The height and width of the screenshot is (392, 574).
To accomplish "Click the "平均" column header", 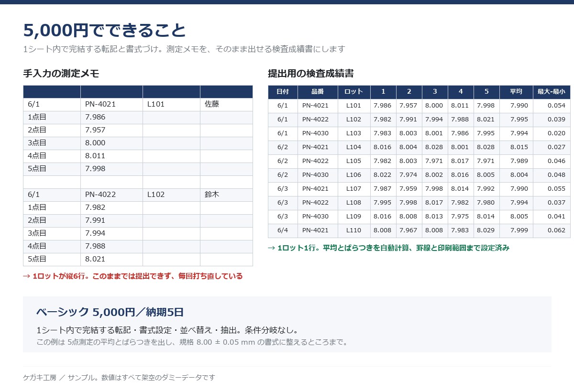I will click(x=516, y=92).
